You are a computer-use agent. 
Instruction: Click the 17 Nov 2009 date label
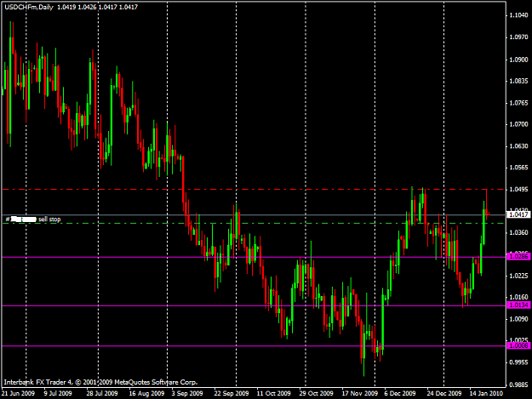click(360, 393)
